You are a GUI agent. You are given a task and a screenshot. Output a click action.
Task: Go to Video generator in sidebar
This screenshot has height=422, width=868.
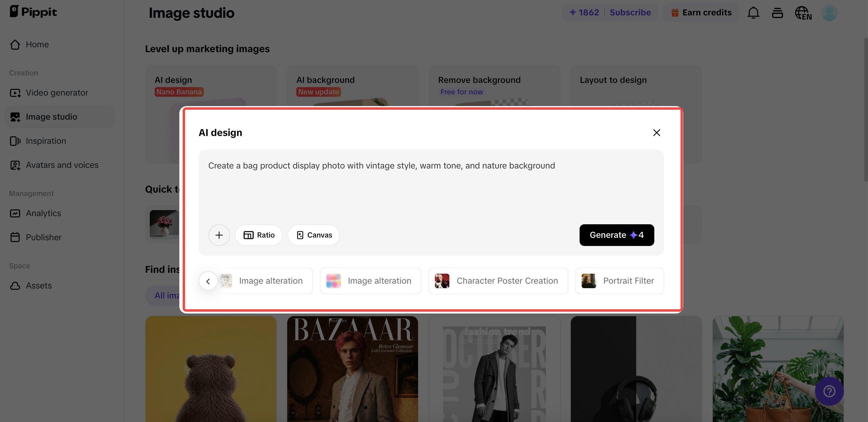click(57, 93)
